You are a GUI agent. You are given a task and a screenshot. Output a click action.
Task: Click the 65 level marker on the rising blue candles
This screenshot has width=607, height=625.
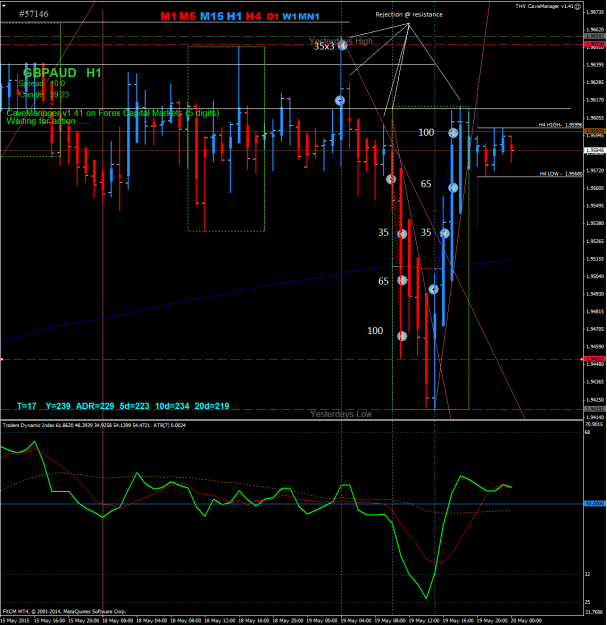(453, 188)
